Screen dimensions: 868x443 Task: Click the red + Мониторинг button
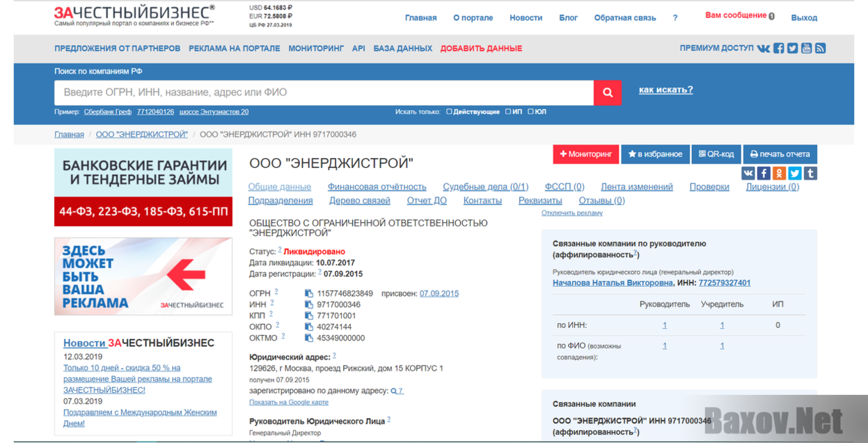point(586,154)
